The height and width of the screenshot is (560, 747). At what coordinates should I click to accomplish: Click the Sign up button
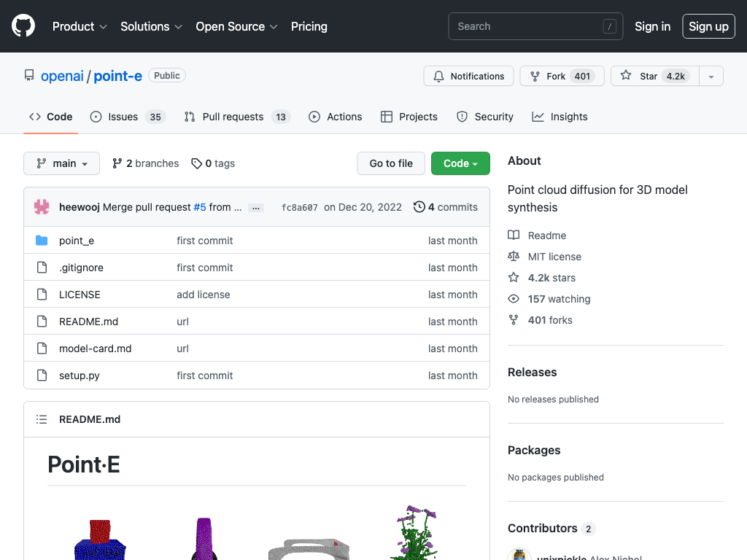click(709, 26)
